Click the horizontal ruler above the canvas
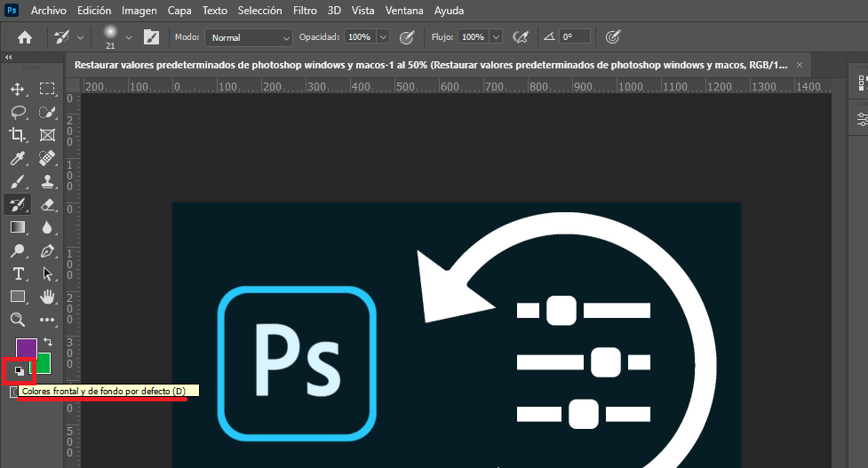 tap(456, 86)
